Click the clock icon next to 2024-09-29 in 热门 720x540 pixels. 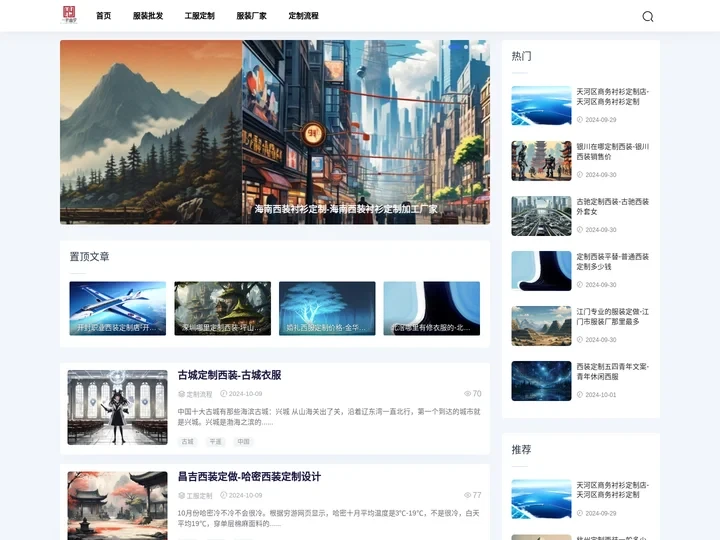pyautogui.click(x=579, y=119)
